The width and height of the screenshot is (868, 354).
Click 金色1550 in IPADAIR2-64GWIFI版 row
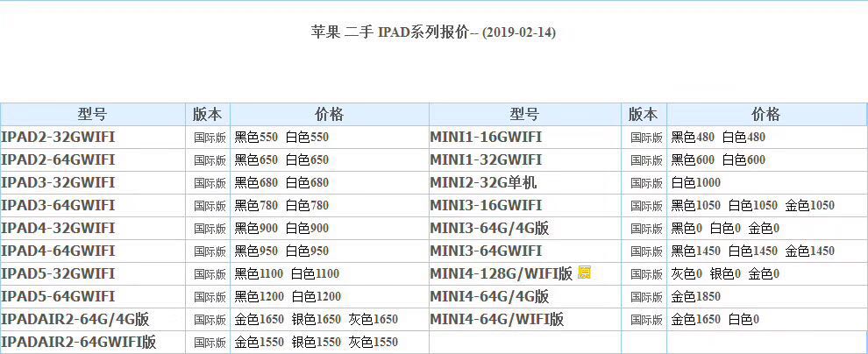259,342
